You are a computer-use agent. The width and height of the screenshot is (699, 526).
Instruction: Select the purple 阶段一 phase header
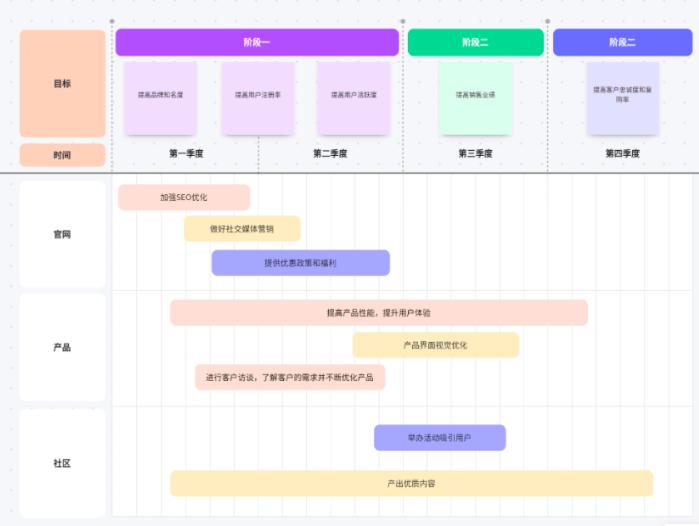257,42
